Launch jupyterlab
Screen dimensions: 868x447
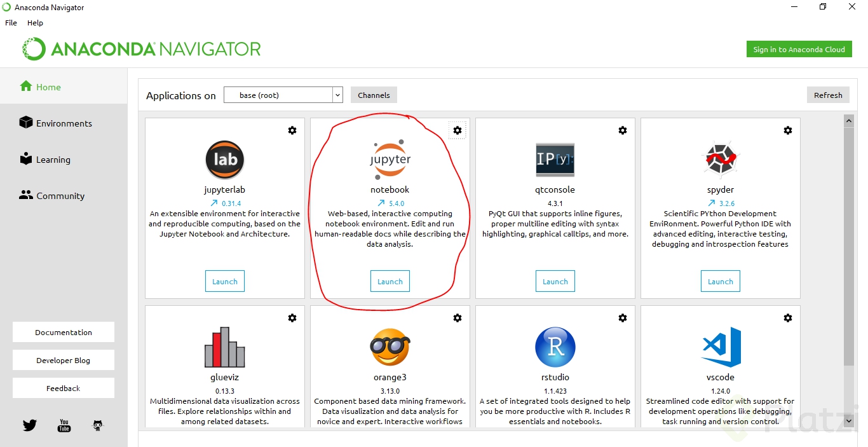point(225,281)
